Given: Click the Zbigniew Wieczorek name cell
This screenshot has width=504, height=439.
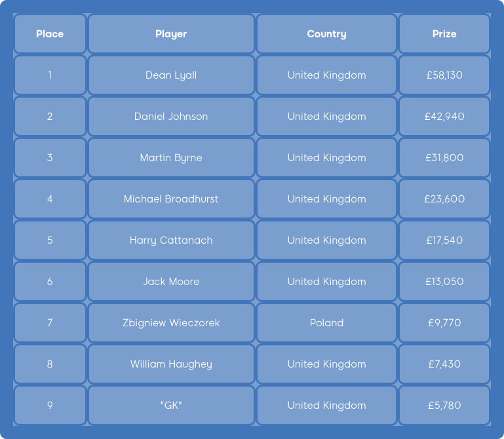Looking at the screenshot, I should coord(171,323).
